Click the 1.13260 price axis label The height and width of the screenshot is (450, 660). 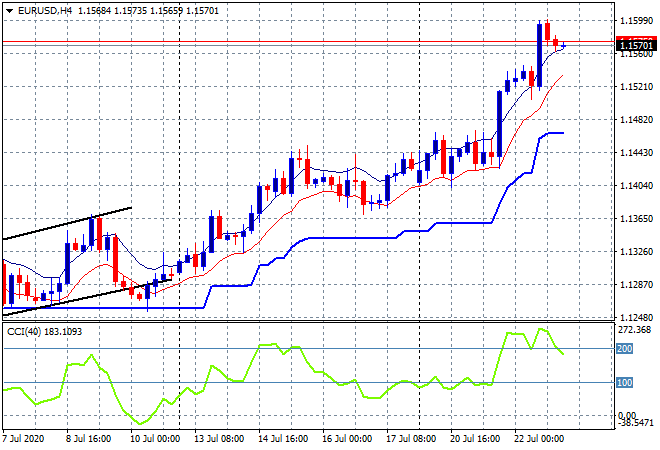coord(636,251)
